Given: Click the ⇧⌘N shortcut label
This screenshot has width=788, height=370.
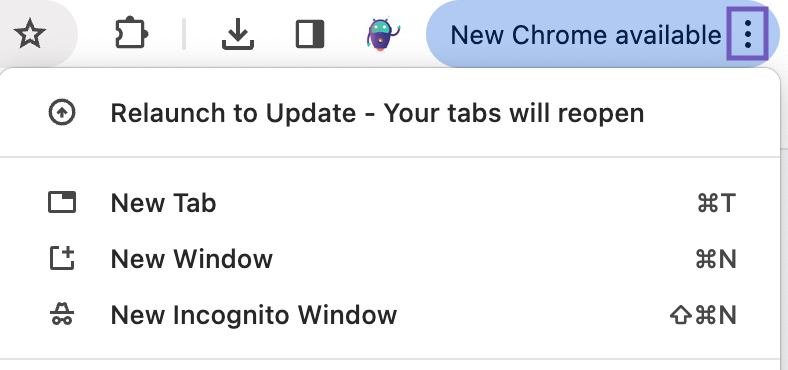Looking at the screenshot, I should tap(704, 315).
